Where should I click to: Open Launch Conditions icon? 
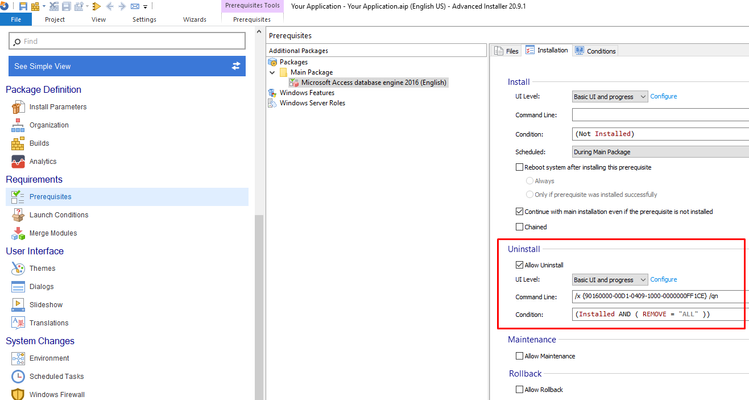tap(18, 215)
